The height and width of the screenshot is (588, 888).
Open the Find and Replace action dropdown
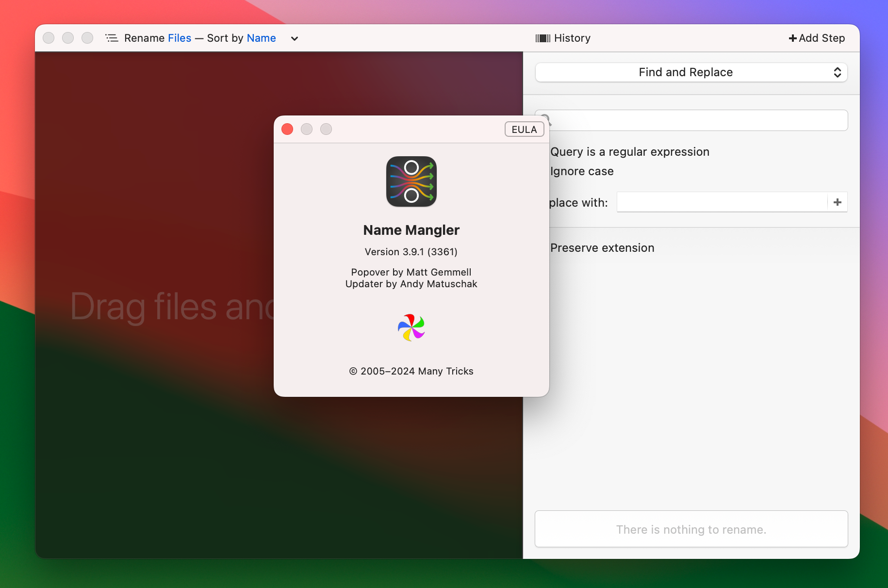click(x=691, y=72)
